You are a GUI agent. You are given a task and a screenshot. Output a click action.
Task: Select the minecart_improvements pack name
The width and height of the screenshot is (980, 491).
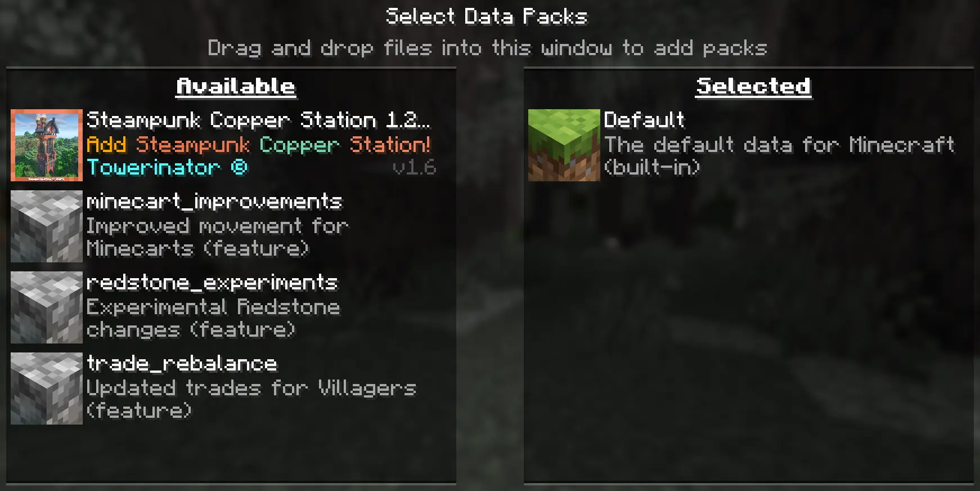(x=214, y=202)
